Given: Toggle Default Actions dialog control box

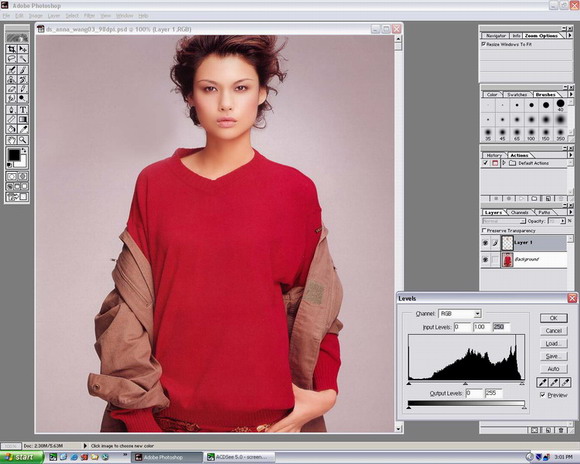Looking at the screenshot, I should 495,163.
